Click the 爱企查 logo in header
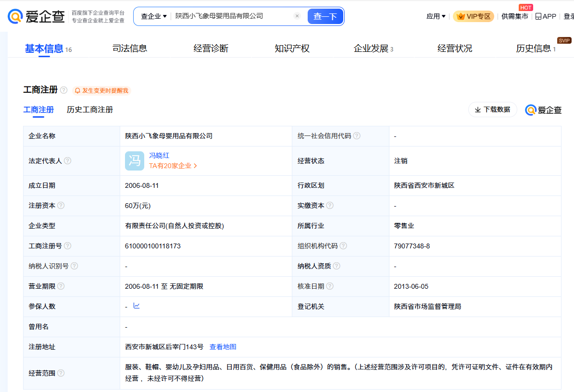574x392 pixels. click(36, 16)
